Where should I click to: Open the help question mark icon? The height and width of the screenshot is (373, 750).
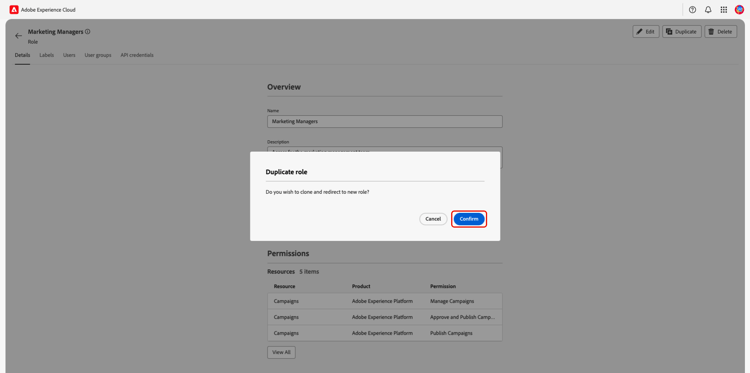pyautogui.click(x=692, y=10)
